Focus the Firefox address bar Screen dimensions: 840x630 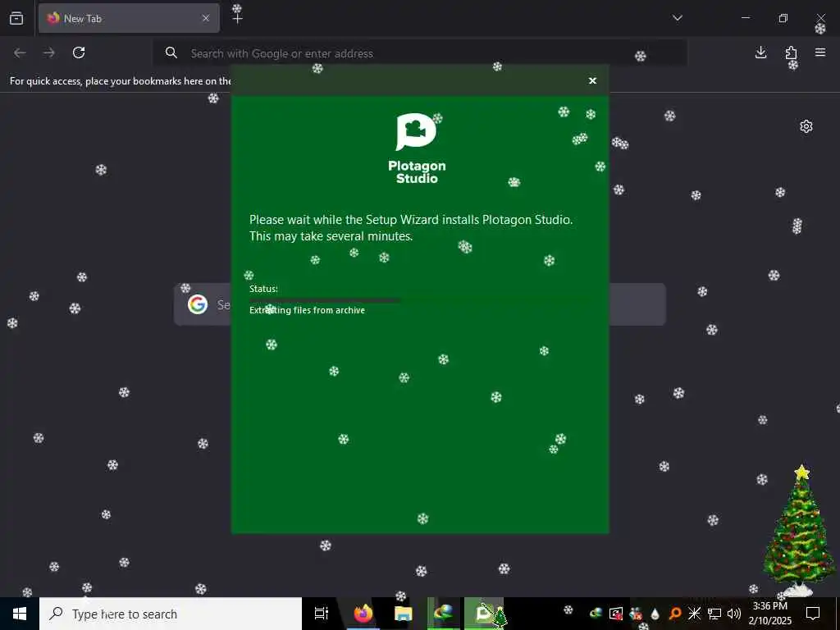point(419,53)
